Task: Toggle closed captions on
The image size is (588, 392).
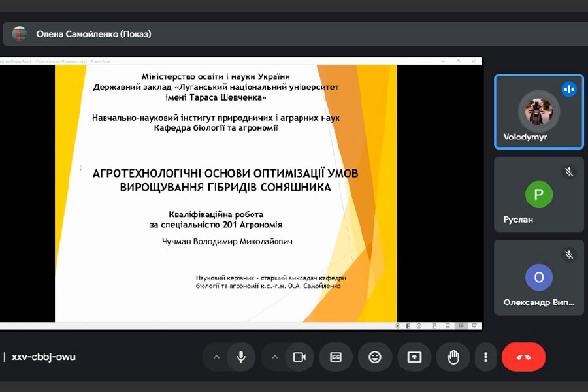Action: [336, 357]
